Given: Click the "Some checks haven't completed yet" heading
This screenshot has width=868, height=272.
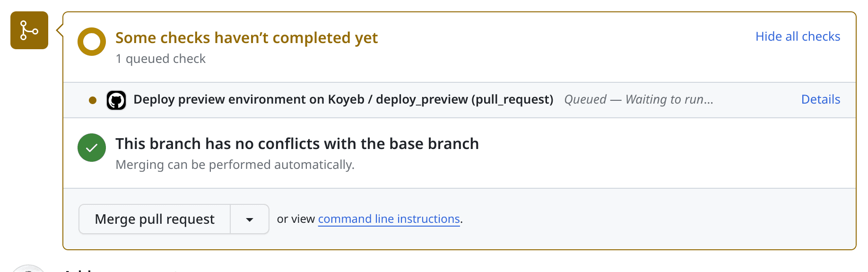Looking at the screenshot, I should coord(246,38).
